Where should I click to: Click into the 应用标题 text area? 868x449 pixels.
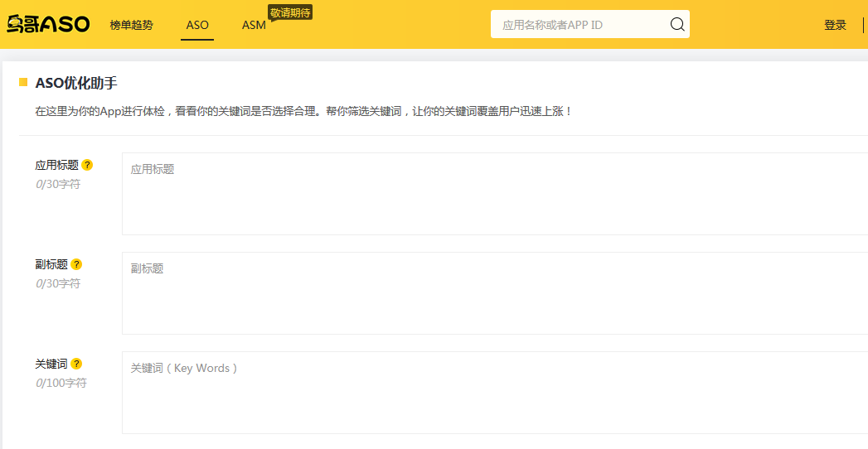(x=494, y=194)
